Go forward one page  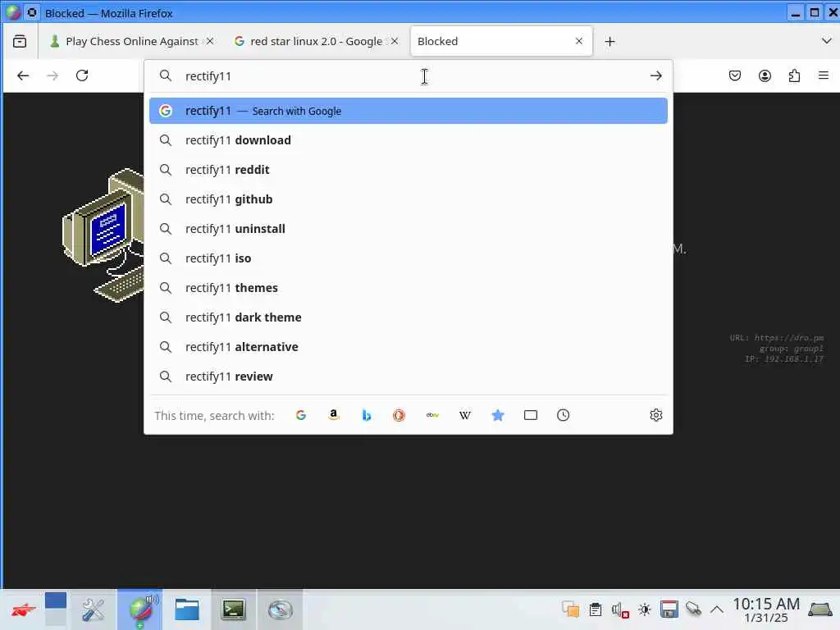(52, 76)
